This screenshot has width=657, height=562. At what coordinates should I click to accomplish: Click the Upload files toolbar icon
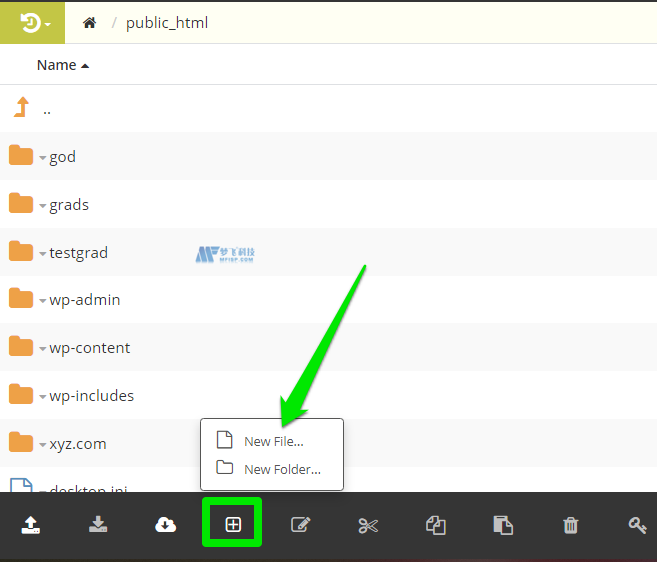(x=31, y=525)
